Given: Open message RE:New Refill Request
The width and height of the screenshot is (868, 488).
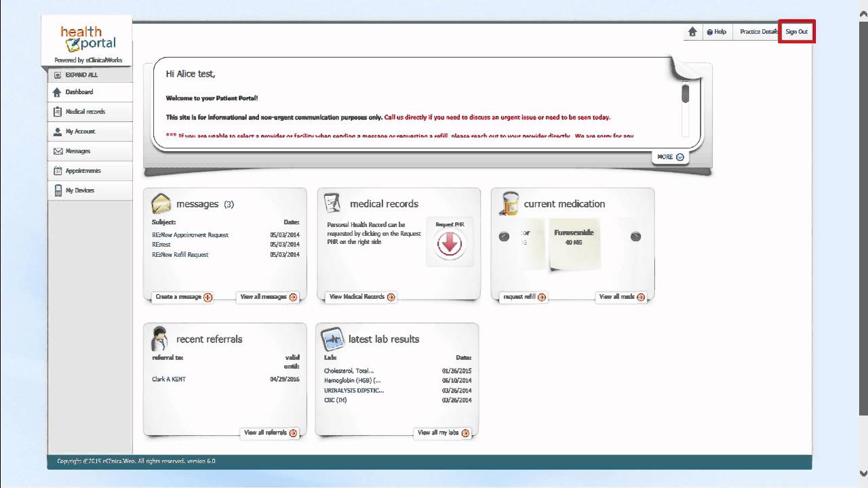Looking at the screenshot, I should (x=180, y=255).
